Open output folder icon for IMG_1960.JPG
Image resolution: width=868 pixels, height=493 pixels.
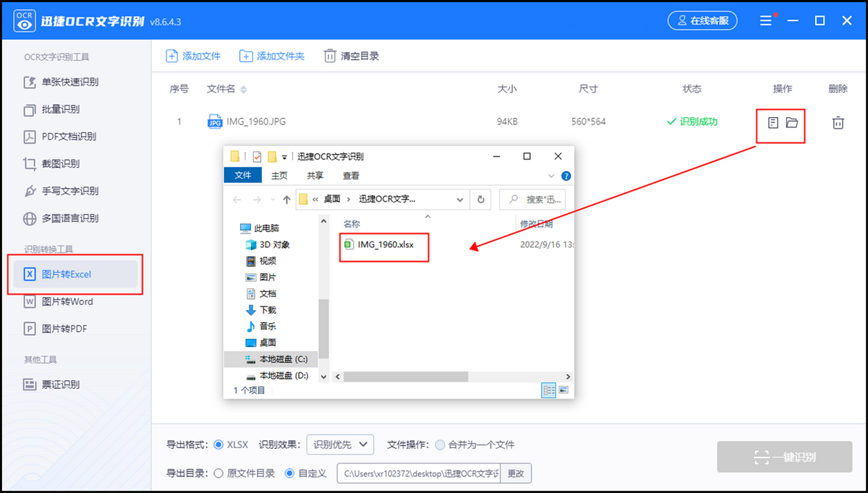click(791, 123)
